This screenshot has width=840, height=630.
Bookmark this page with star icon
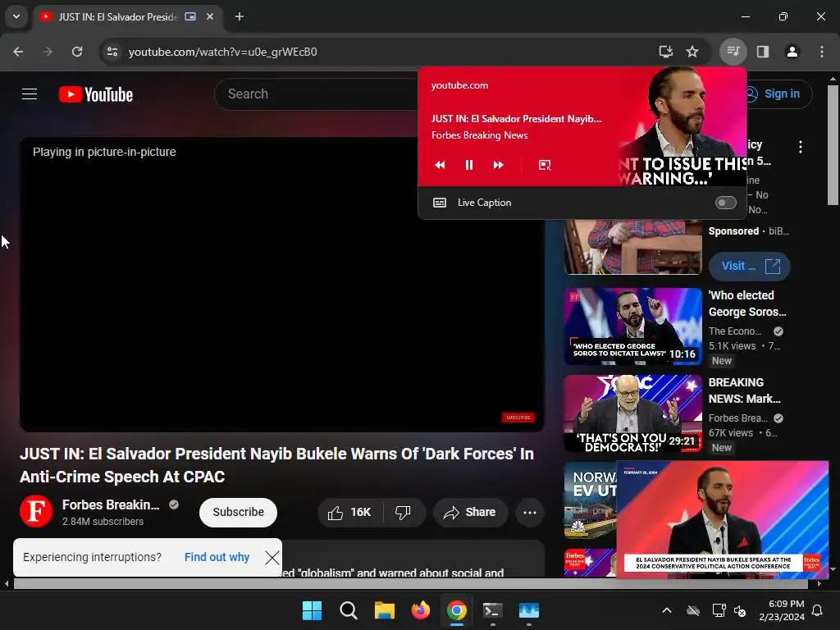pos(692,52)
